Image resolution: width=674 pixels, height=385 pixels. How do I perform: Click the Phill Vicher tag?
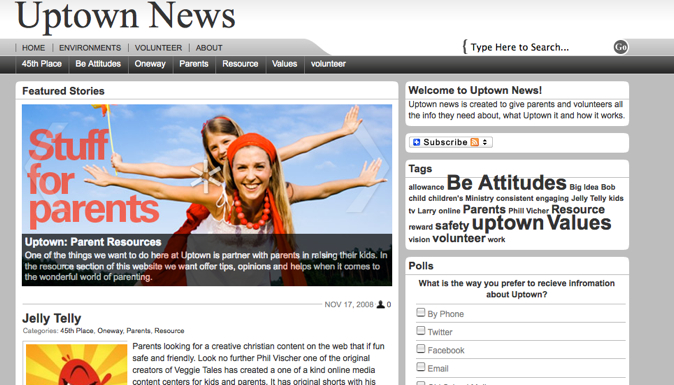528,211
